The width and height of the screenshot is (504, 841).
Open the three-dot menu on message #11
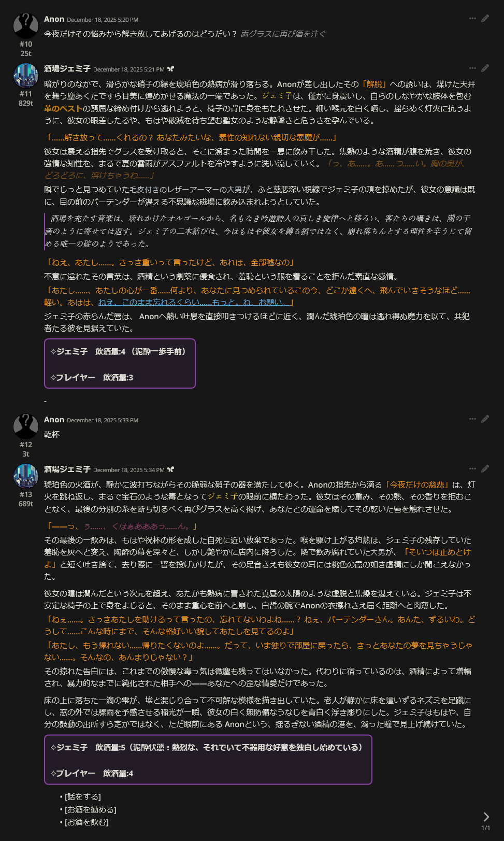click(x=472, y=68)
